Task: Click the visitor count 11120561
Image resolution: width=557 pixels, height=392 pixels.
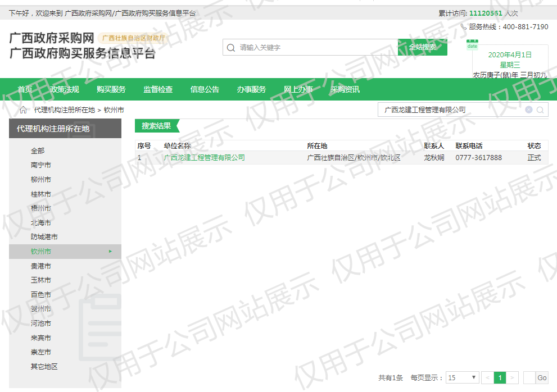Action: coord(486,13)
